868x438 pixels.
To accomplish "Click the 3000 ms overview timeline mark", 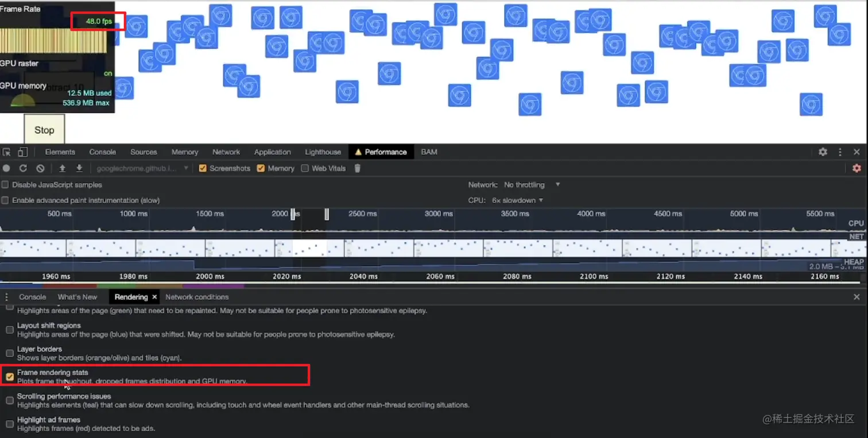I will (439, 214).
